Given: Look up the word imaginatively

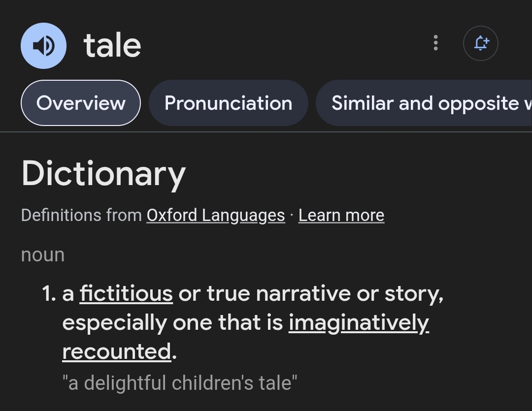Looking at the screenshot, I should (x=359, y=322).
